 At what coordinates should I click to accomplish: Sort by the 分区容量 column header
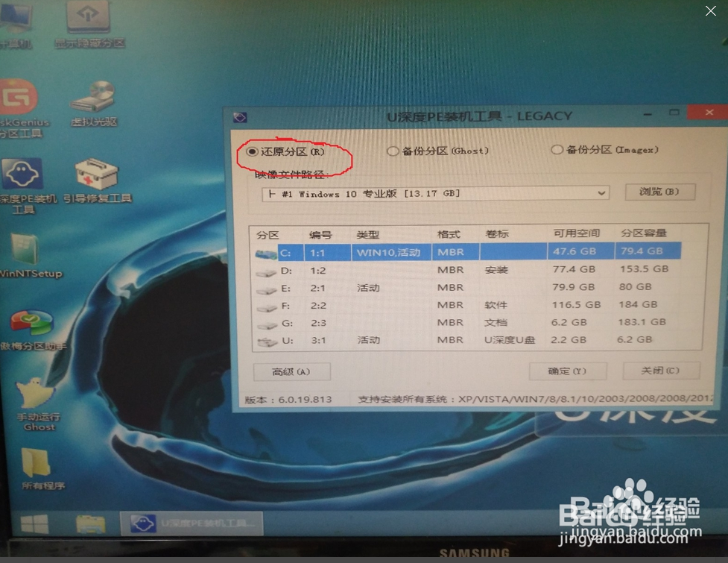[x=644, y=233]
